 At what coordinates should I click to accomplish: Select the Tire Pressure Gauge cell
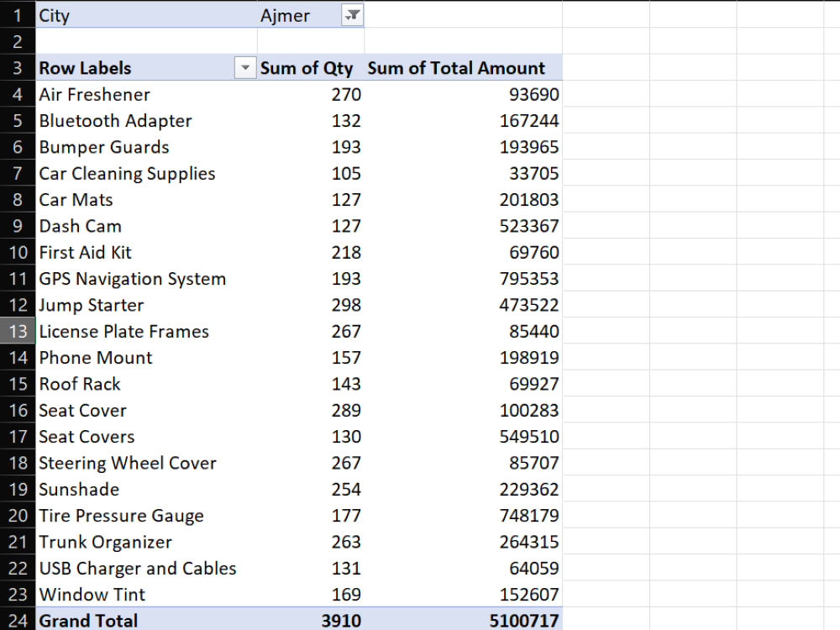tap(146, 516)
